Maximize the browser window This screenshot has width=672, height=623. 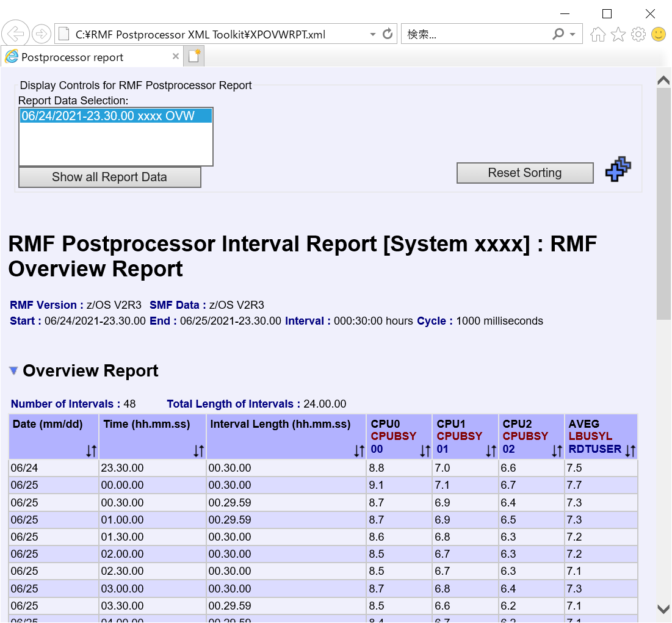tap(607, 13)
